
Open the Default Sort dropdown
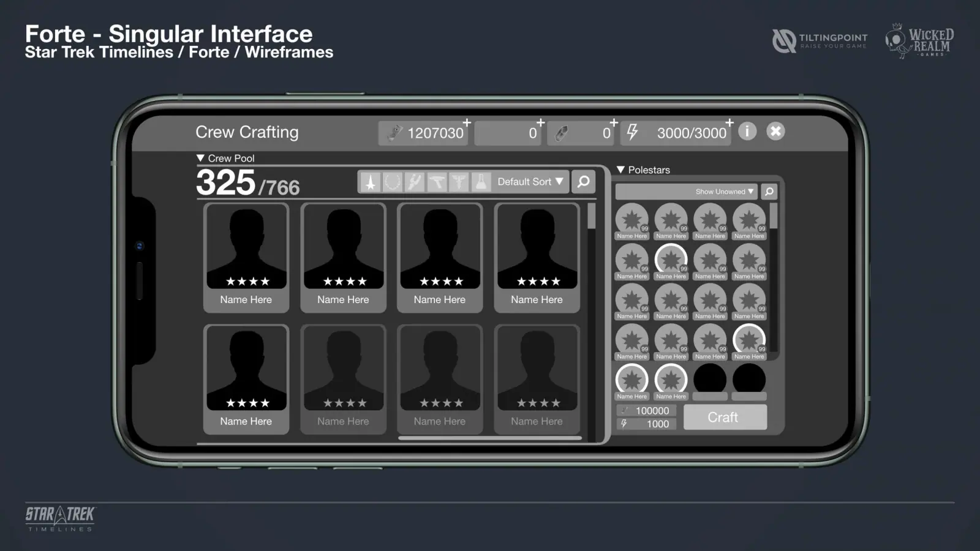pyautogui.click(x=530, y=182)
